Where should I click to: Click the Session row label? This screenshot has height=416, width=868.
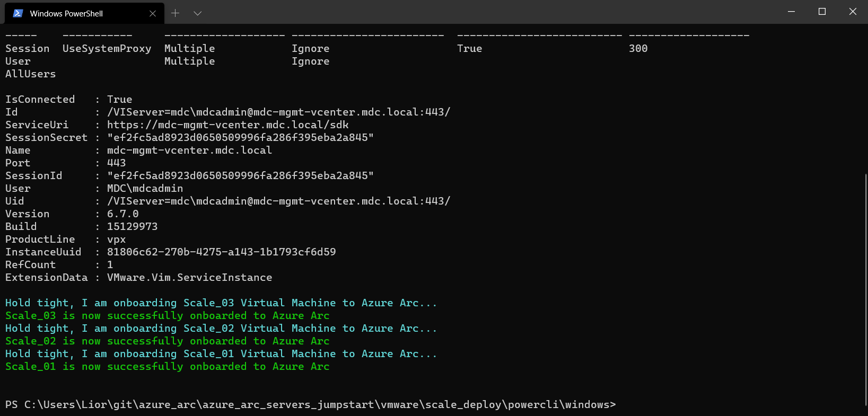(x=28, y=49)
